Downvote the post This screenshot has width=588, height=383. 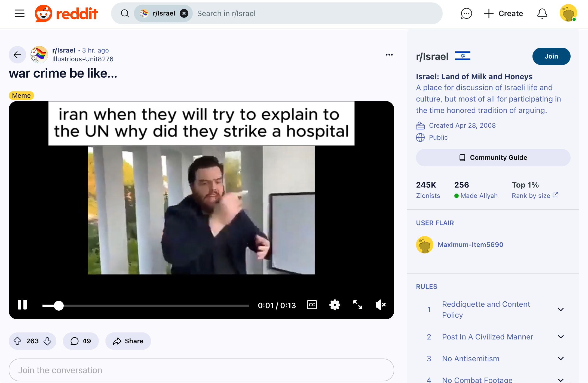(x=47, y=341)
